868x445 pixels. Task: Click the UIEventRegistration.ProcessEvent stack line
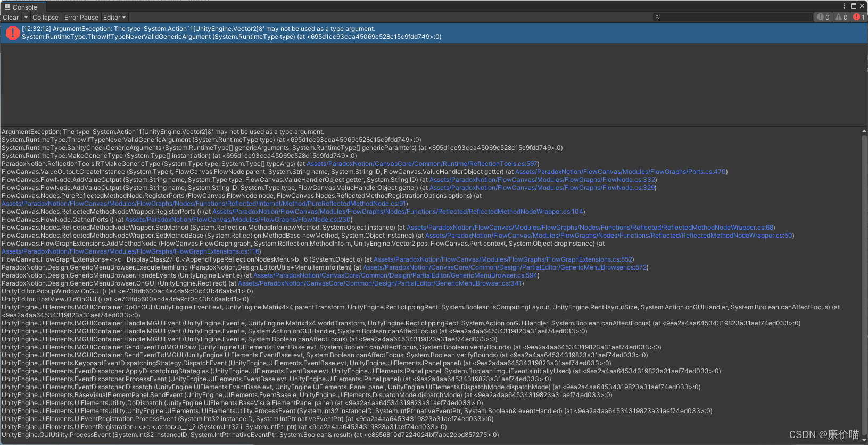click(247, 419)
